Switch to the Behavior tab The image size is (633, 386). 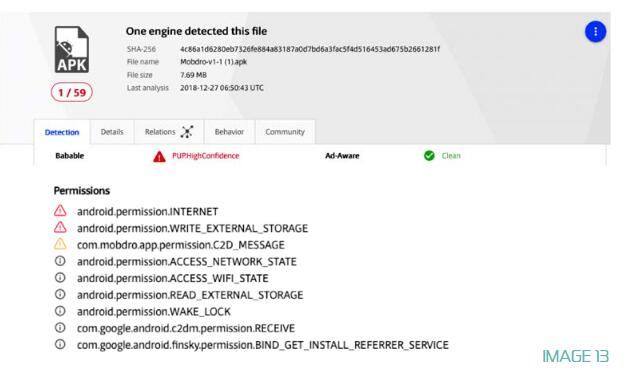point(229,132)
